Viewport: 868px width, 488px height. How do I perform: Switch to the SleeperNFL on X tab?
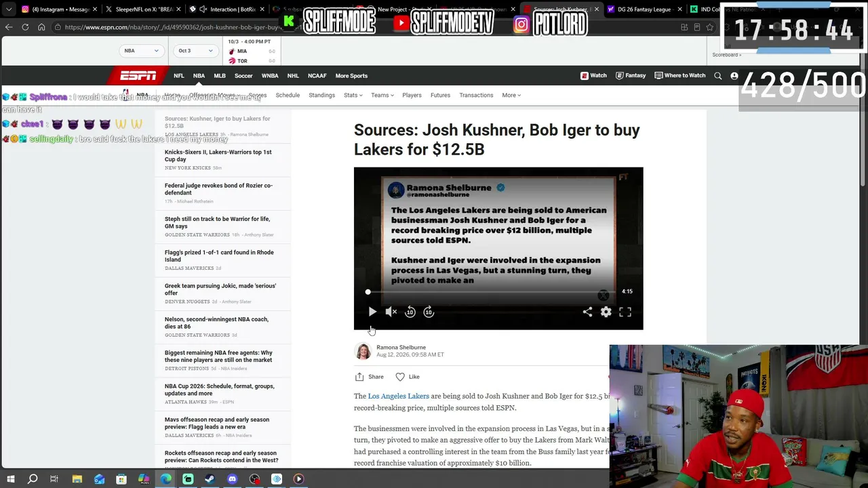pos(142,9)
